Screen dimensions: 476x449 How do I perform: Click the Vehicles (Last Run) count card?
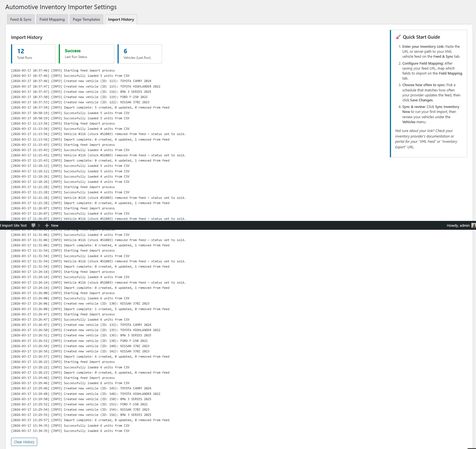pyautogui.click(x=140, y=54)
